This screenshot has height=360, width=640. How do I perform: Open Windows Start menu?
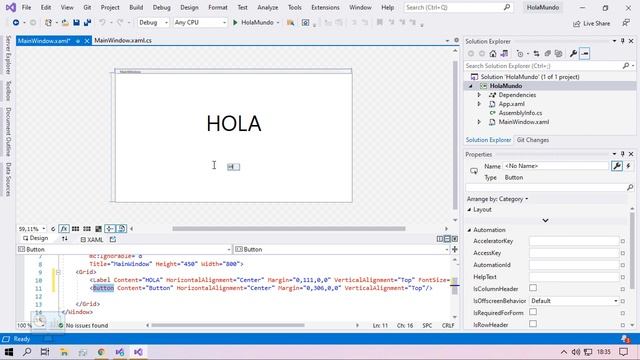[x=9, y=352]
